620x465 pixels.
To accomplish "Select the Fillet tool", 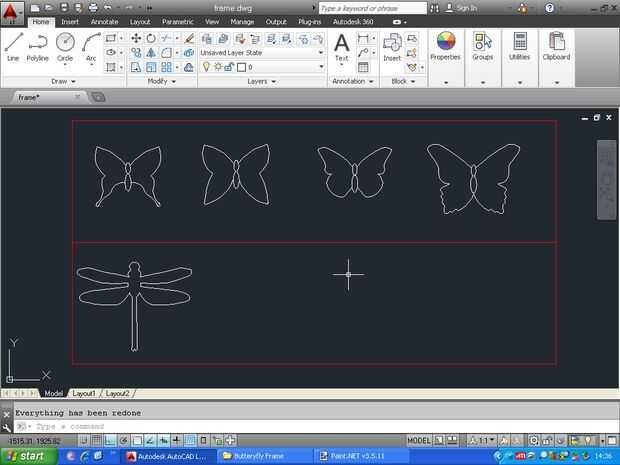I will [x=166, y=53].
